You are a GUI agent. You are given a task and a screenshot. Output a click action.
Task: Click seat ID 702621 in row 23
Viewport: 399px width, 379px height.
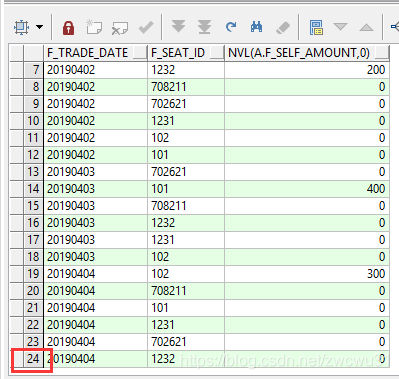(x=169, y=342)
